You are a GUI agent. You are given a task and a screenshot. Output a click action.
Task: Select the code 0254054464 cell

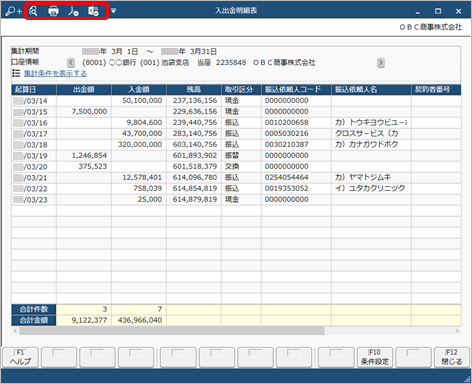(296, 178)
